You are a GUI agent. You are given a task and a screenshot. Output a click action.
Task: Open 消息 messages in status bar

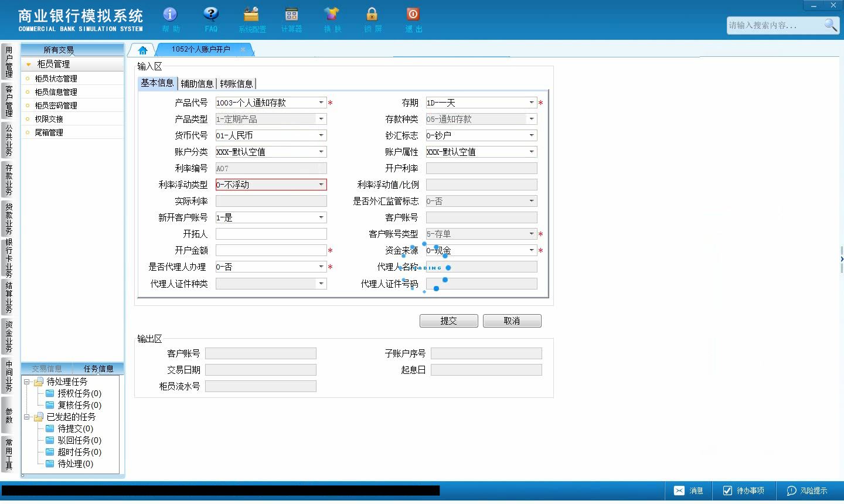[x=689, y=491]
